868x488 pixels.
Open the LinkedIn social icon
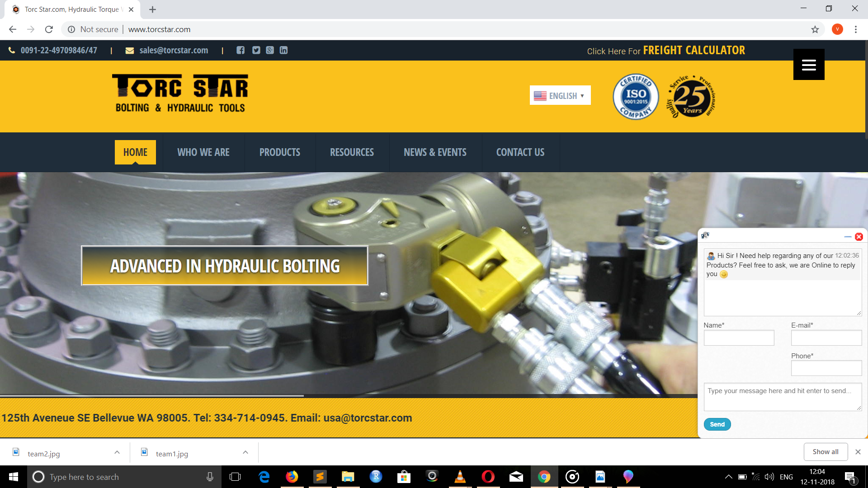(x=283, y=50)
